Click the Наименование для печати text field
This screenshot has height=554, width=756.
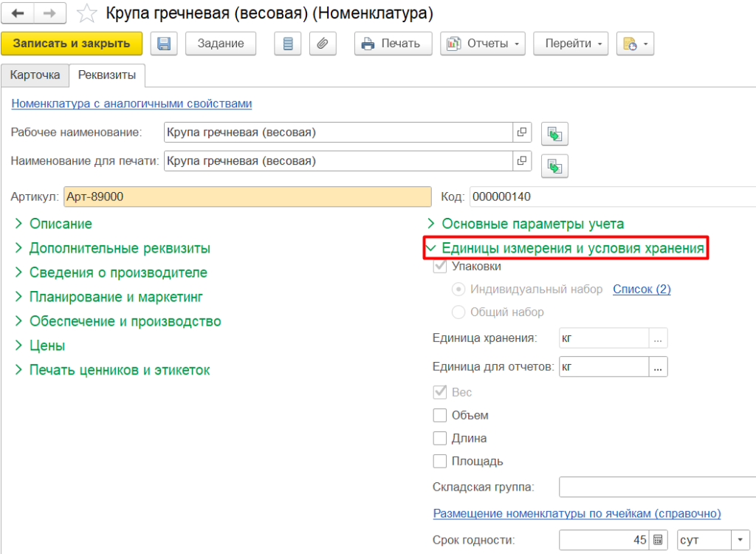[338, 161]
